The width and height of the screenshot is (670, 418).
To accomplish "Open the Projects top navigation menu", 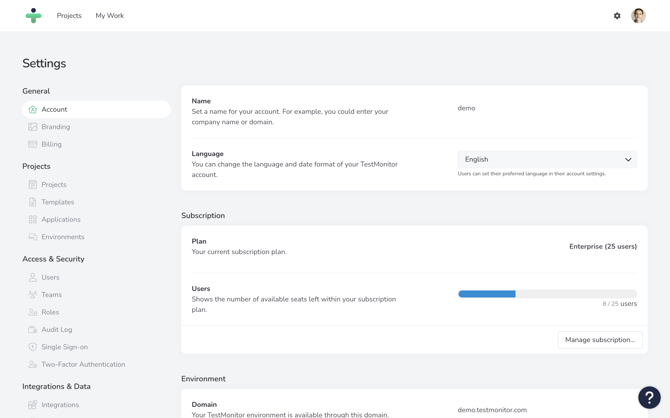I will pos(69,16).
